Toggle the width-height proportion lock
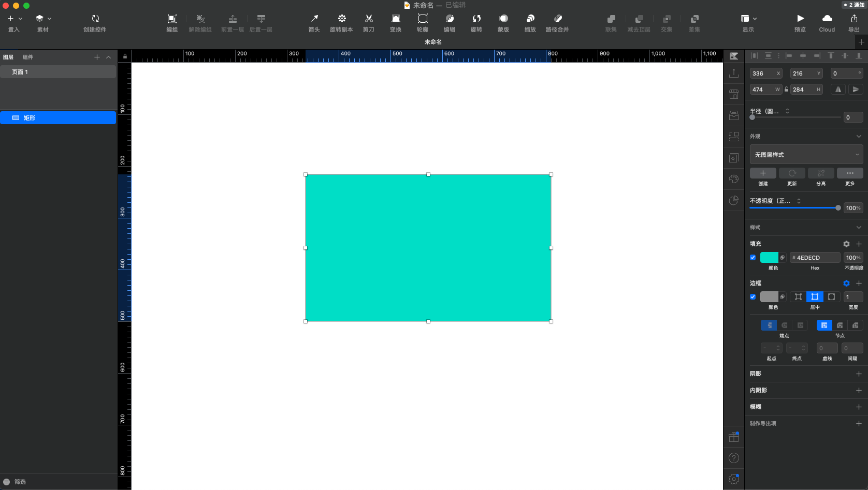 (x=786, y=90)
